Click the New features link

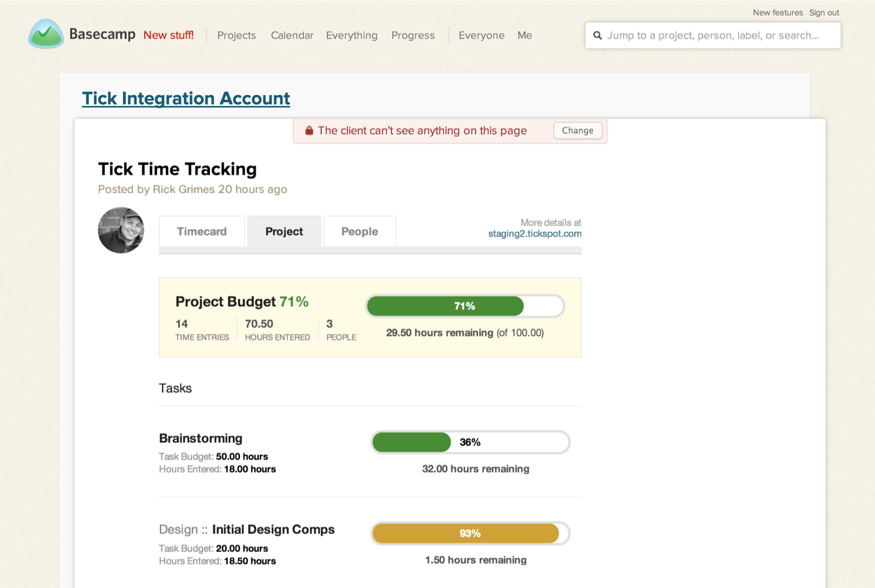click(x=777, y=12)
